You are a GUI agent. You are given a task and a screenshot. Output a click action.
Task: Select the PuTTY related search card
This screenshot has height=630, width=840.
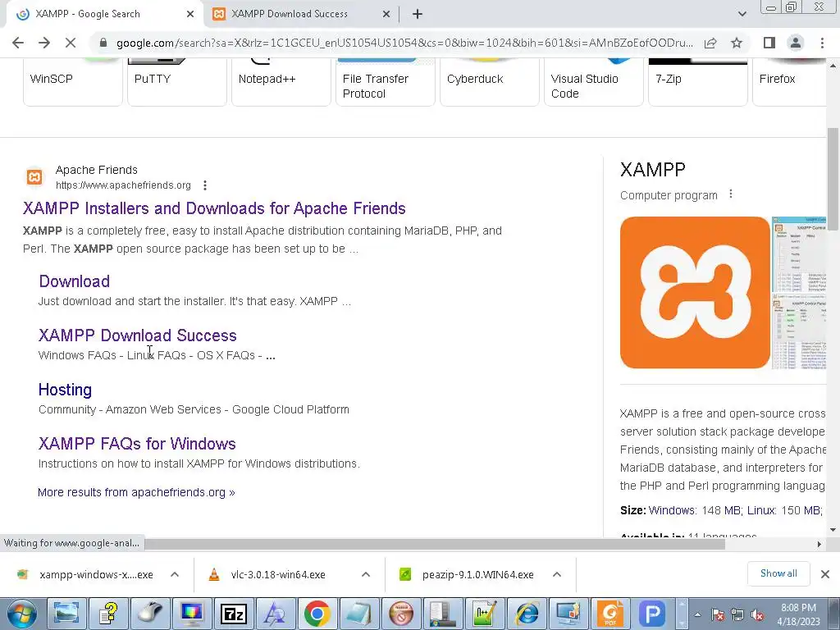point(177,83)
